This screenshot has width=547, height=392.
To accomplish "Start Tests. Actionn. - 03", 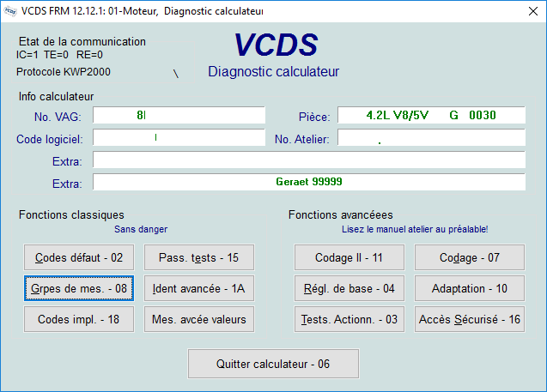I will (349, 320).
